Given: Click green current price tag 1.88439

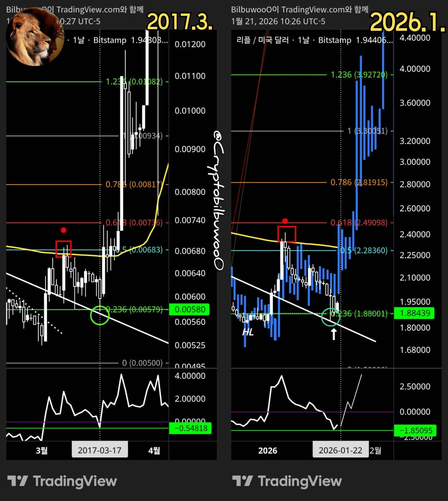Looking at the screenshot, I should click(414, 313).
